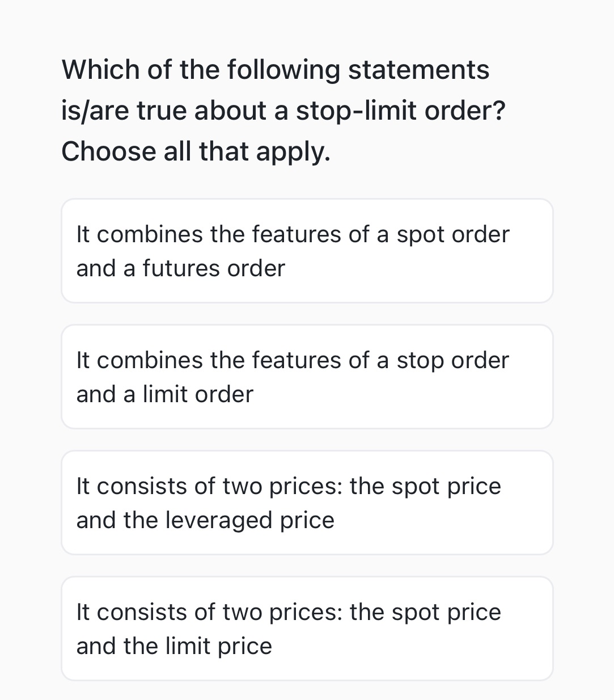
Task: Mark the statement about spot price and leveraged price
Action: 307,502
